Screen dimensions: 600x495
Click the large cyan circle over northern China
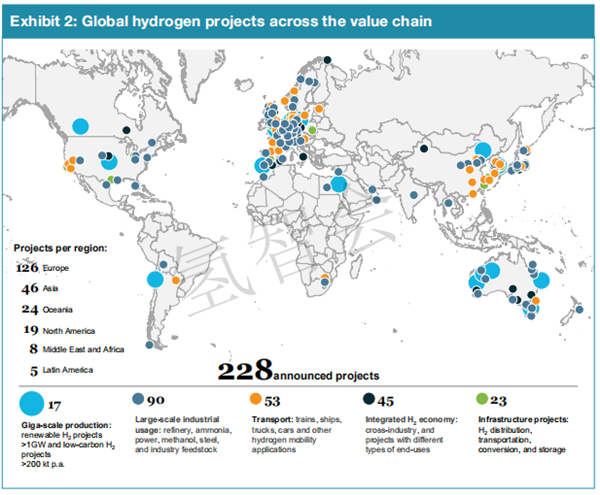coord(482,150)
